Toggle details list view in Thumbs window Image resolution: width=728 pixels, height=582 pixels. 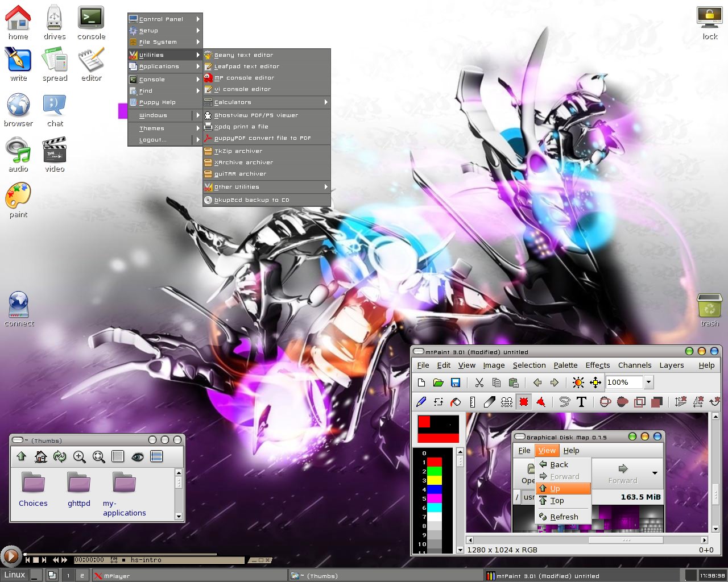click(x=118, y=456)
